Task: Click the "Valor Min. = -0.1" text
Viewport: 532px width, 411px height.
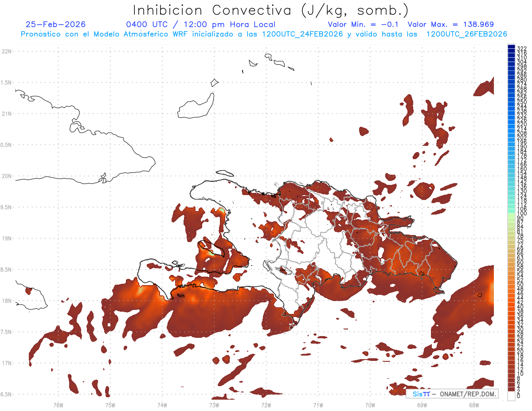Action: pos(364,24)
